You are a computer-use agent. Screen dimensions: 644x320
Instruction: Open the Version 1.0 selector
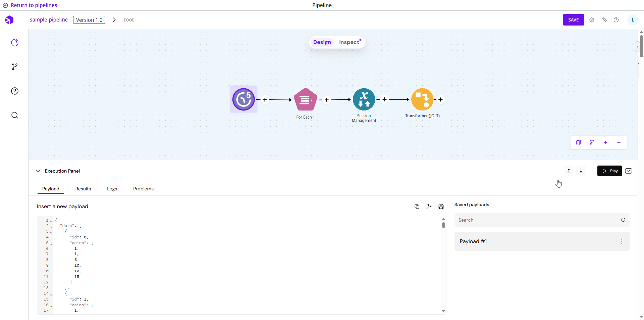[89, 20]
